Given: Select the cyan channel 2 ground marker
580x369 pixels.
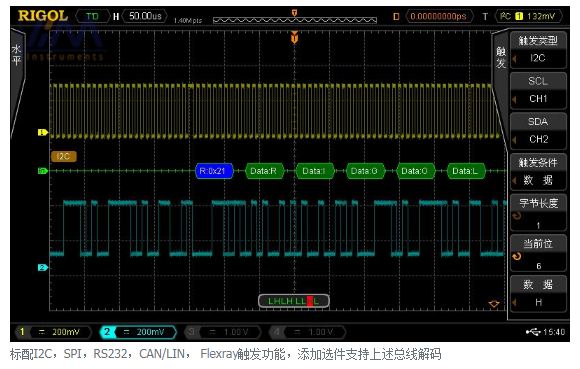Looking at the screenshot, I should coord(43,267).
